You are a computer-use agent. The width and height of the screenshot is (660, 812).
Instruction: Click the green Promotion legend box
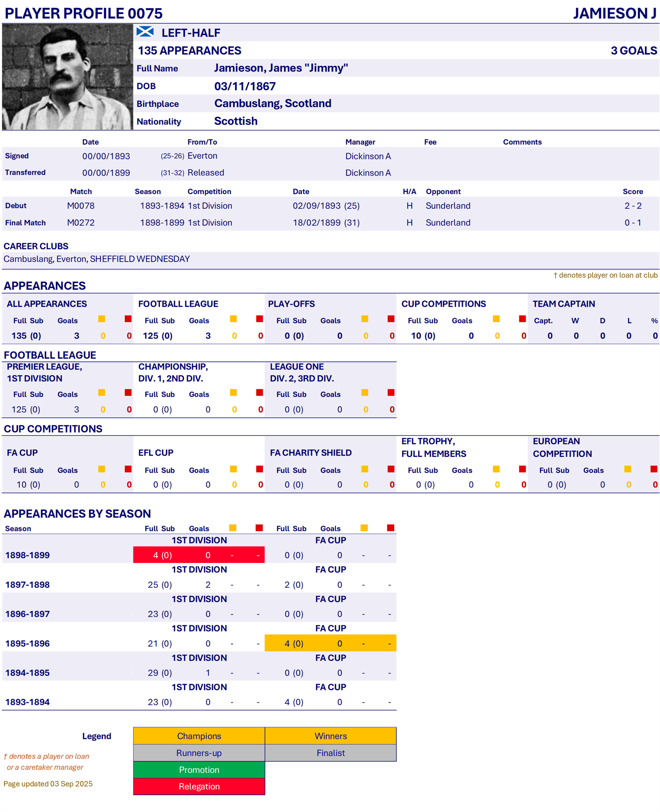pyautogui.click(x=199, y=770)
